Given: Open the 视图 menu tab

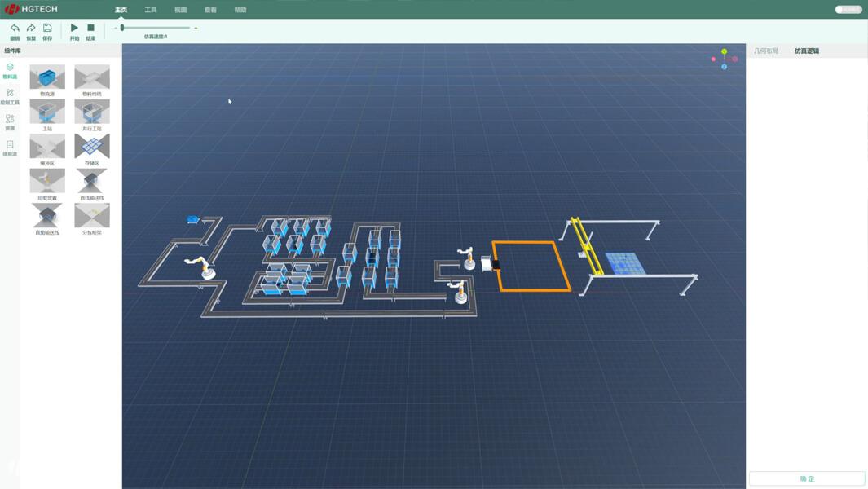Looking at the screenshot, I should (x=181, y=10).
